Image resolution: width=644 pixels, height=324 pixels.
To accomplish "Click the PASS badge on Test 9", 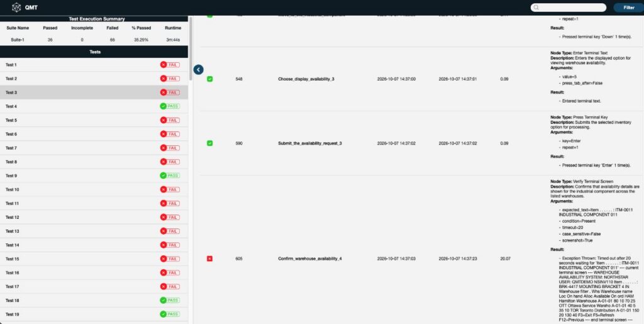I will 170,176.
